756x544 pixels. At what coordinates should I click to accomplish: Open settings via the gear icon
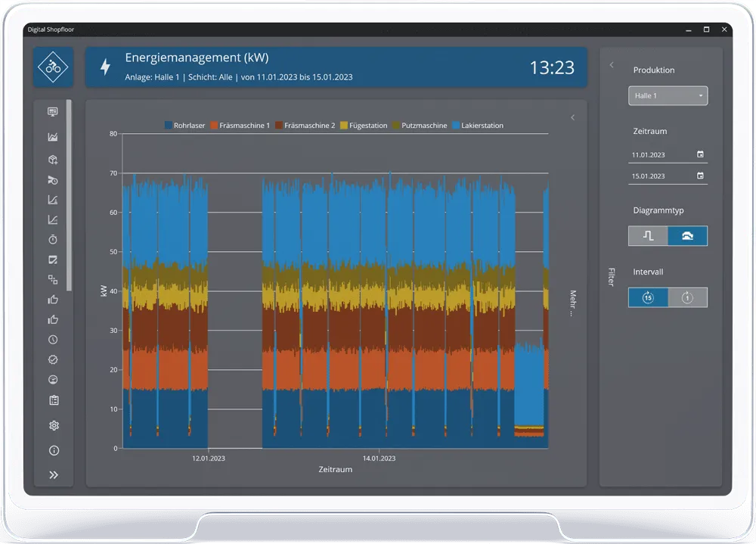pos(54,425)
